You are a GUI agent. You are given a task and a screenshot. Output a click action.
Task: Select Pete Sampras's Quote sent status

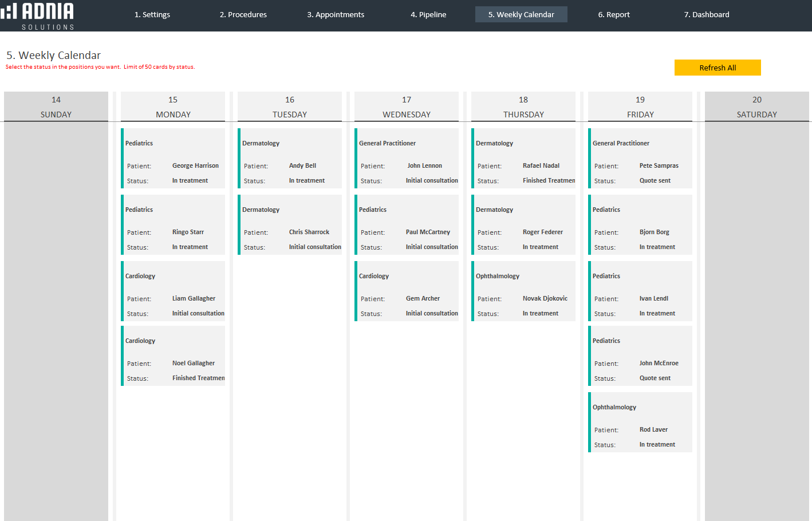655,181
